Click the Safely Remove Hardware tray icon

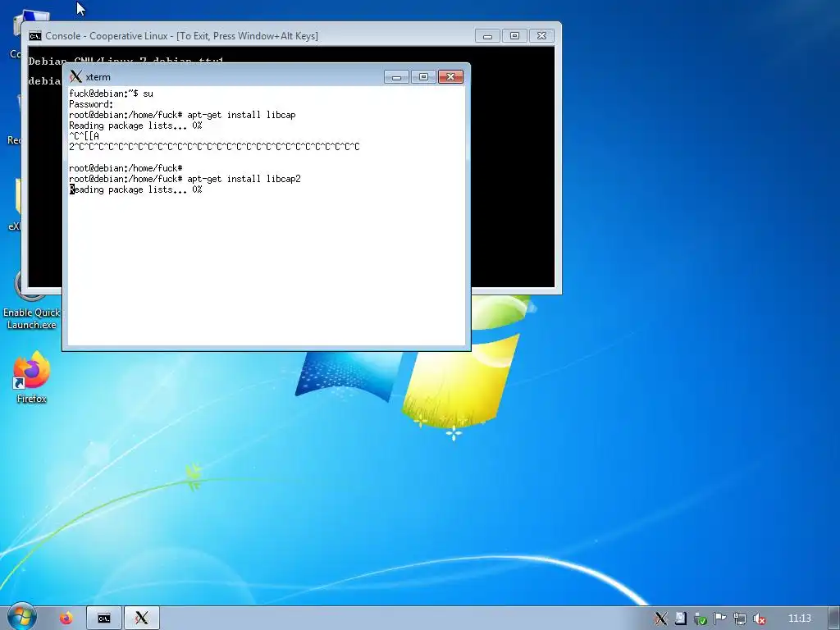click(x=700, y=619)
